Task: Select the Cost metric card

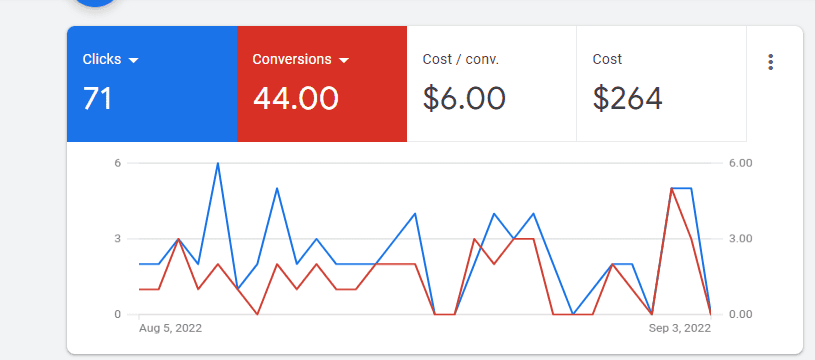Action: click(x=661, y=84)
